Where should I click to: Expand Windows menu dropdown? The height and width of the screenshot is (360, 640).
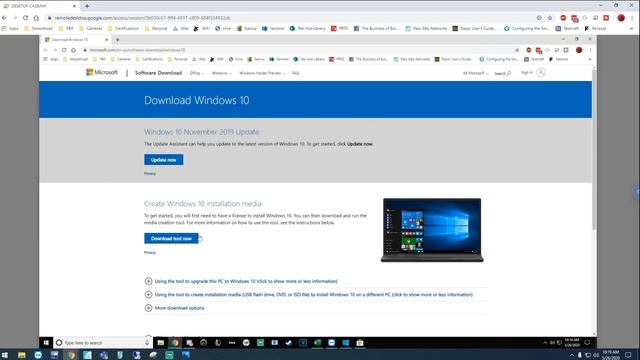221,73
